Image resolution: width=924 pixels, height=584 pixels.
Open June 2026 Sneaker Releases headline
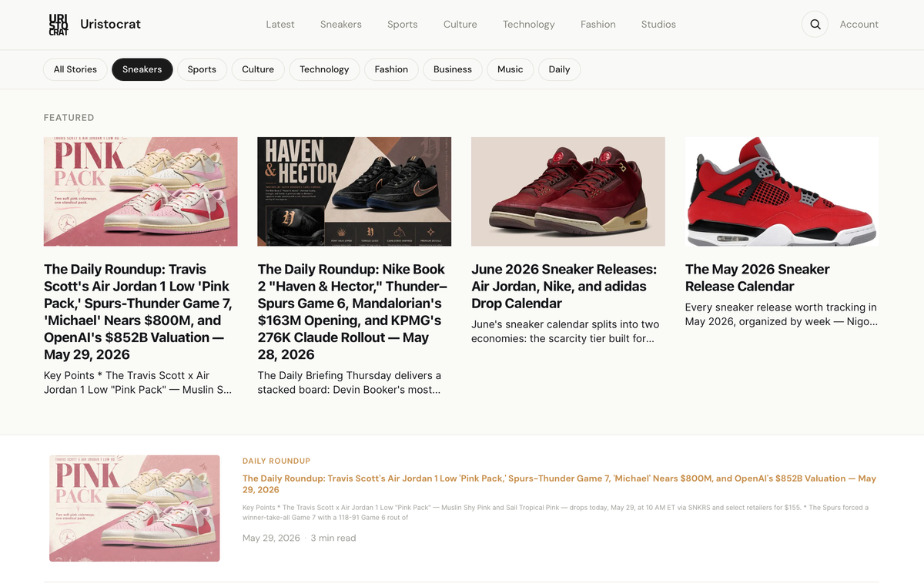tap(564, 287)
